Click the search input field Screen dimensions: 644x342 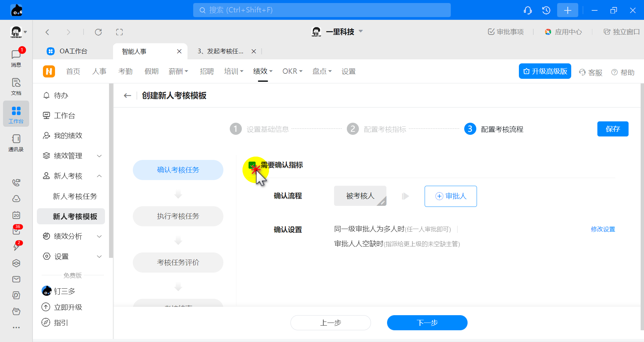(x=322, y=10)
